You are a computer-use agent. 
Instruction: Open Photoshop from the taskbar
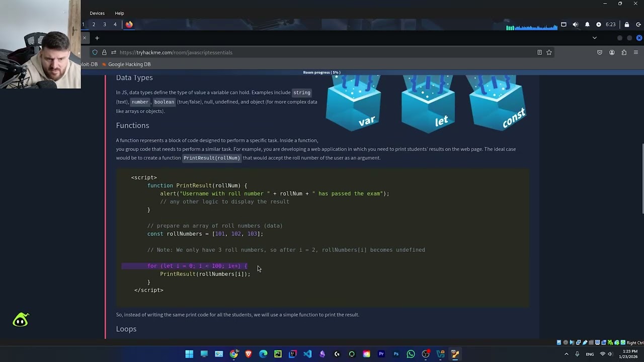tap(396, 354)
